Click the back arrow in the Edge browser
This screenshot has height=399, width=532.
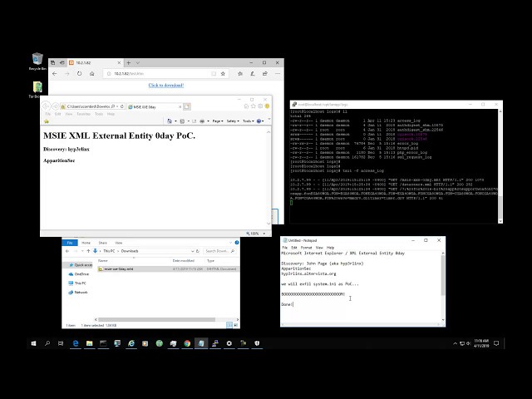(55, 74)
